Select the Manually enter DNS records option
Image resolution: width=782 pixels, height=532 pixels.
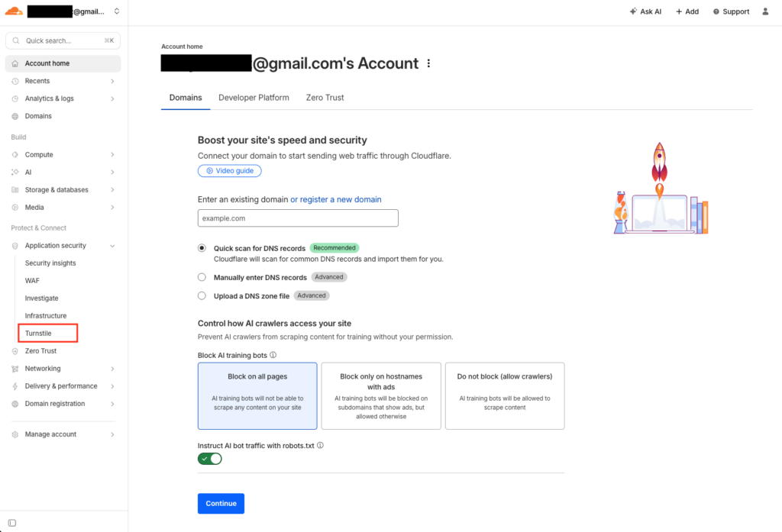point(202,276)
